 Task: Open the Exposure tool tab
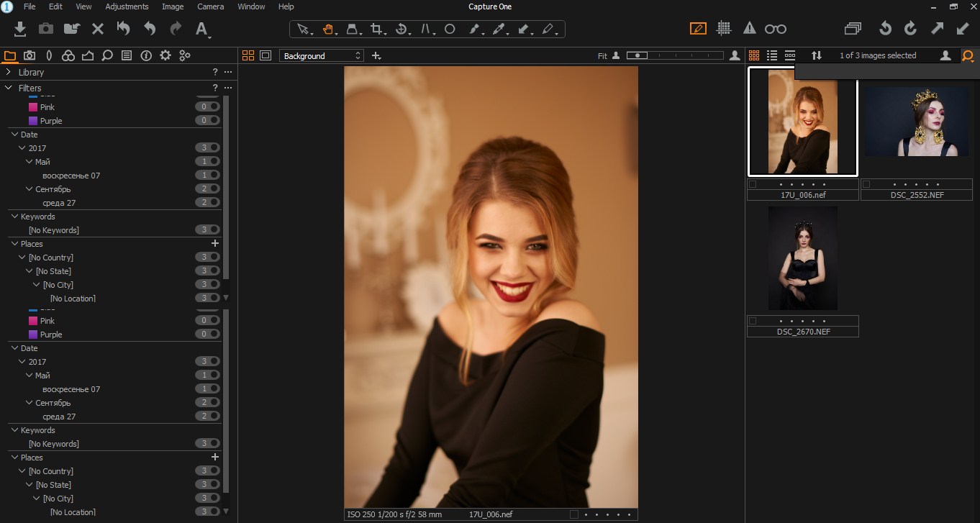coord(88,55)
